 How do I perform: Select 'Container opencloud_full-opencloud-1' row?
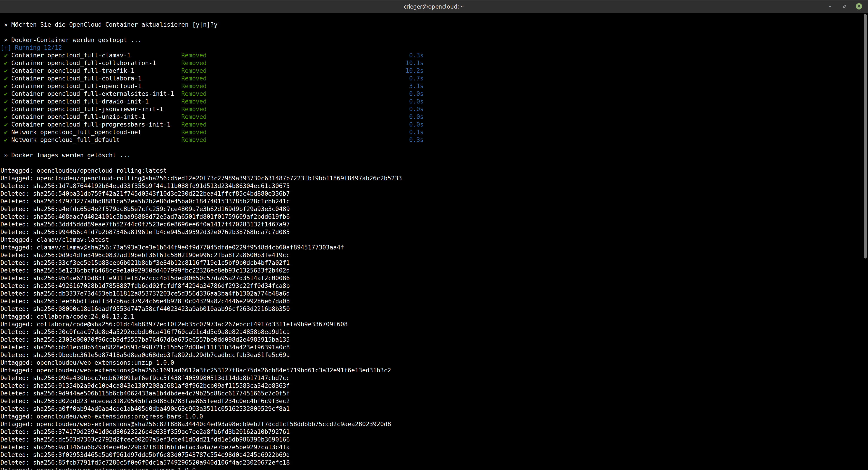[214, 86]
